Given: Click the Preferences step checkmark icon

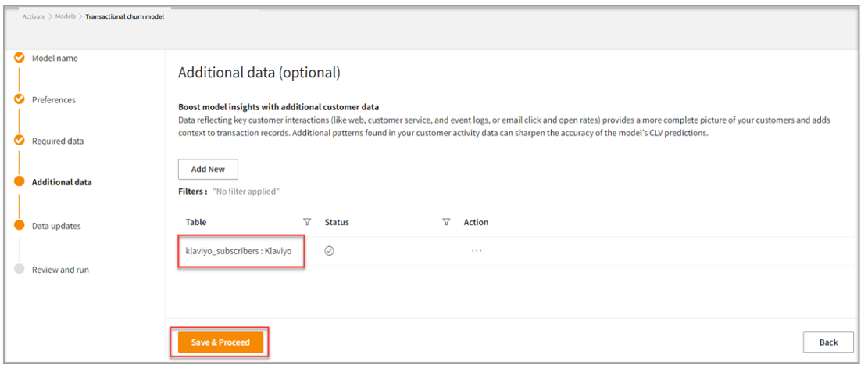Looking at the screenshot, I should pyautogui.click(x=20, y=99).
